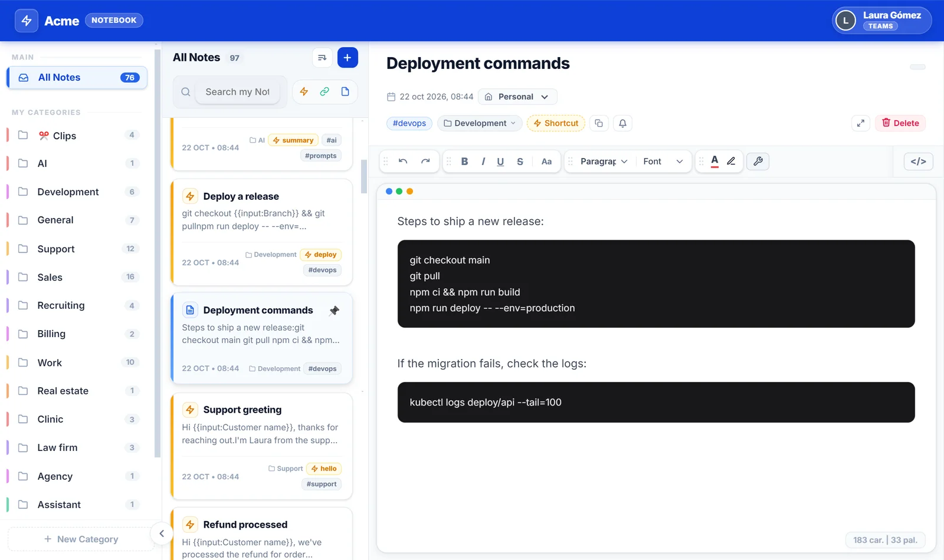944x560 pixels.
Task: Open Laura Gómez account menu
Action: tap(881, 21)
